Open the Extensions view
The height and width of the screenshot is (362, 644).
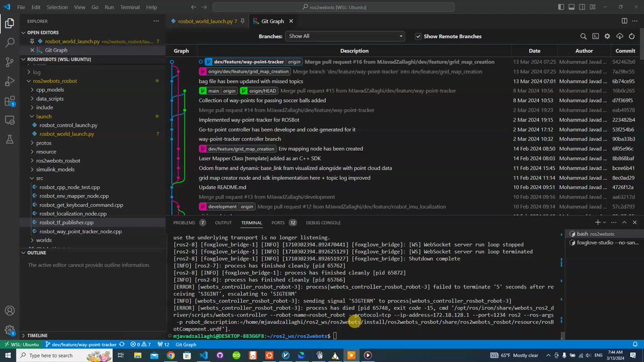point(10,101)
